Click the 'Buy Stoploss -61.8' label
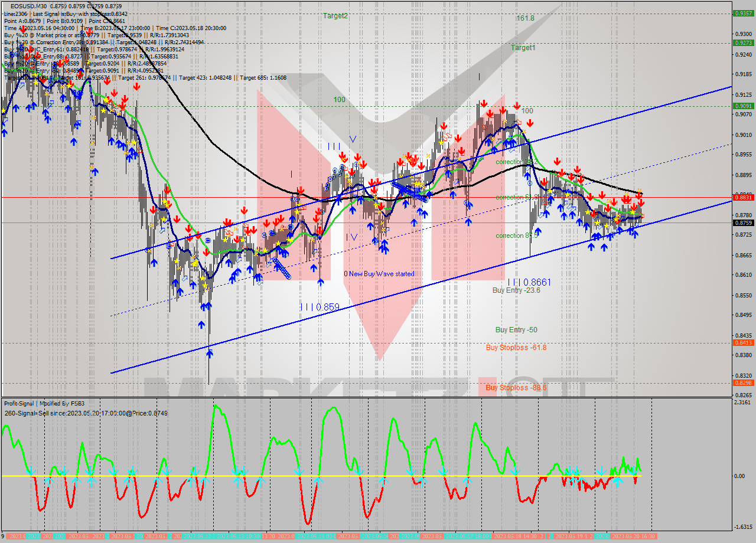Image resolution: width=756 pixels, height=543 pixels. [x=516, y=348]
